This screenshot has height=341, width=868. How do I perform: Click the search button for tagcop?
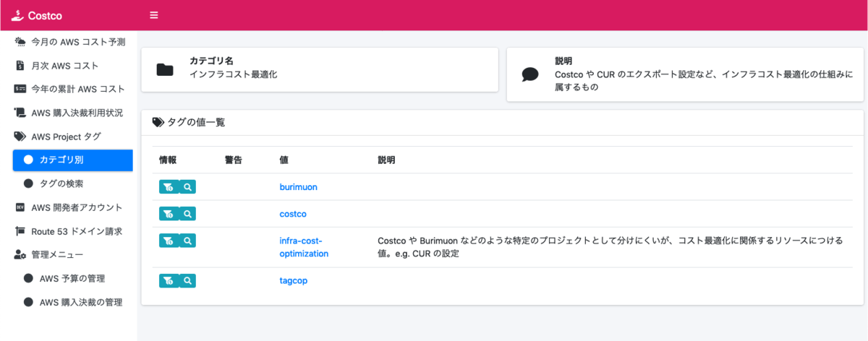[187, 280]
